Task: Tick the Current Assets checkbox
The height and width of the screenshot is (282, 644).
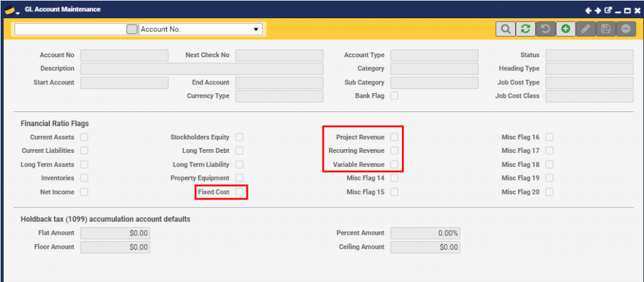Action: coord(84,137)
